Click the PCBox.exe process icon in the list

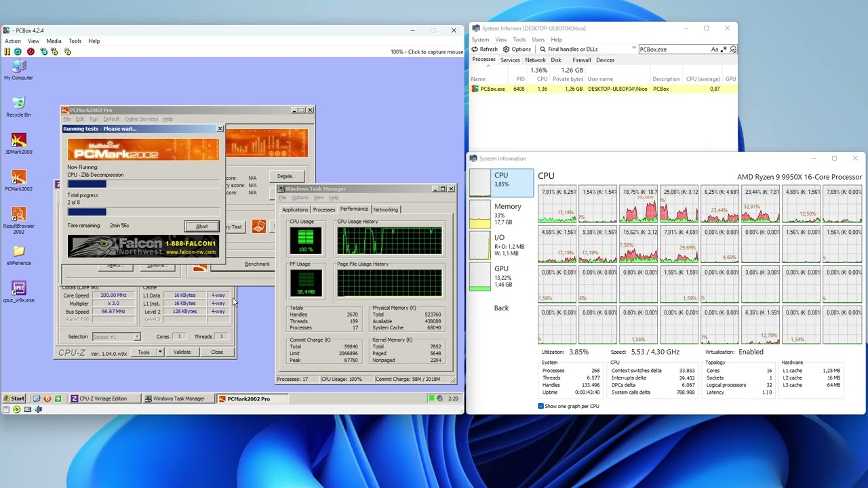point(475,89)
